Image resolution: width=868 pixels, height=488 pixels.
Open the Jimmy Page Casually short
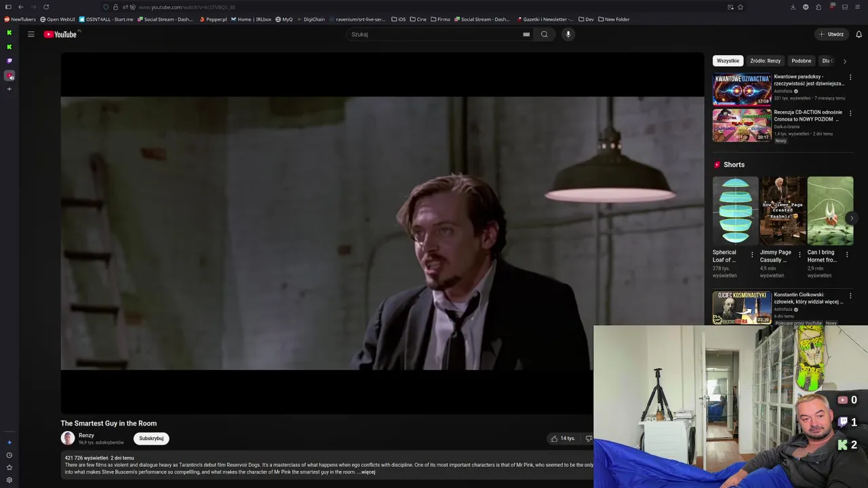[x=783, y=211]
